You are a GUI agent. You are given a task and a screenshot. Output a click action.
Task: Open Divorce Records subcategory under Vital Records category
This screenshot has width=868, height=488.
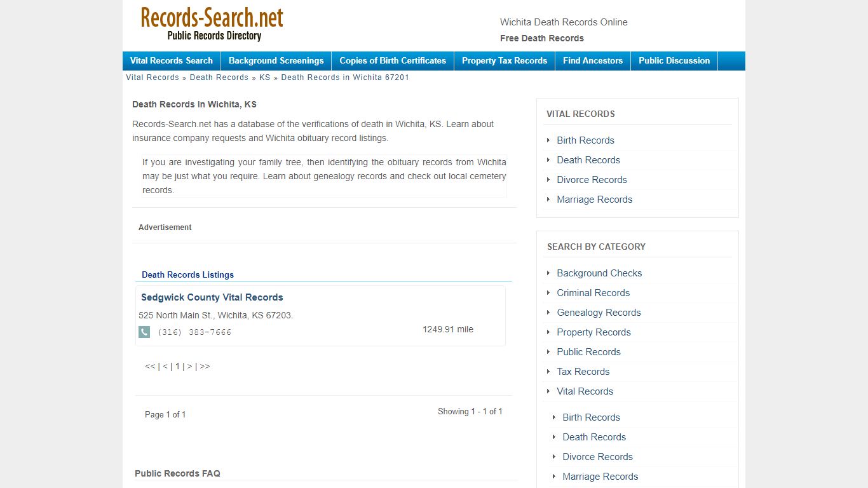click(597, 457)
